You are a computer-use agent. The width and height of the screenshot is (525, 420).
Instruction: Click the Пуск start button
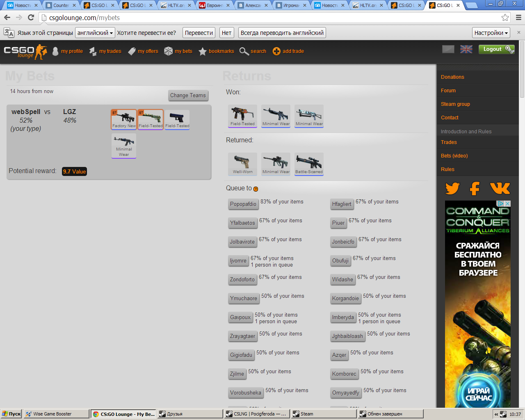pos(11,414)
